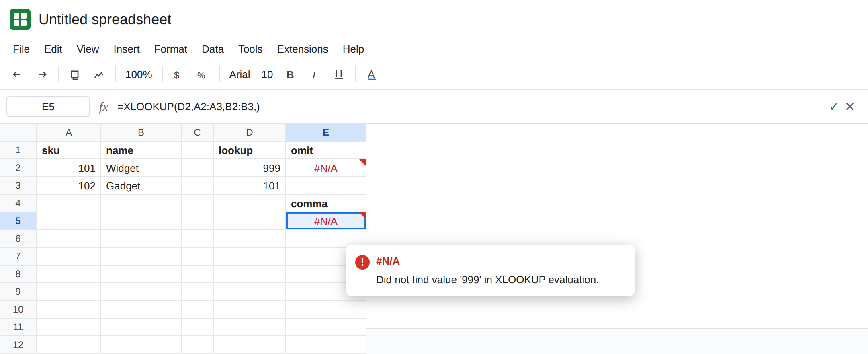Confirm formula with the green checkmark
Screen dimensions: 868x354
coord(834,107)
